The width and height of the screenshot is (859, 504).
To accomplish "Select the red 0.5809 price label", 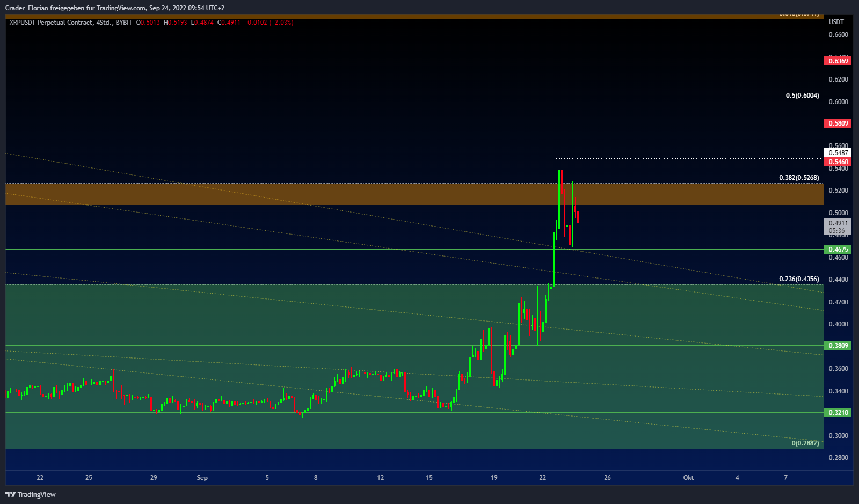I will point(838,123).
